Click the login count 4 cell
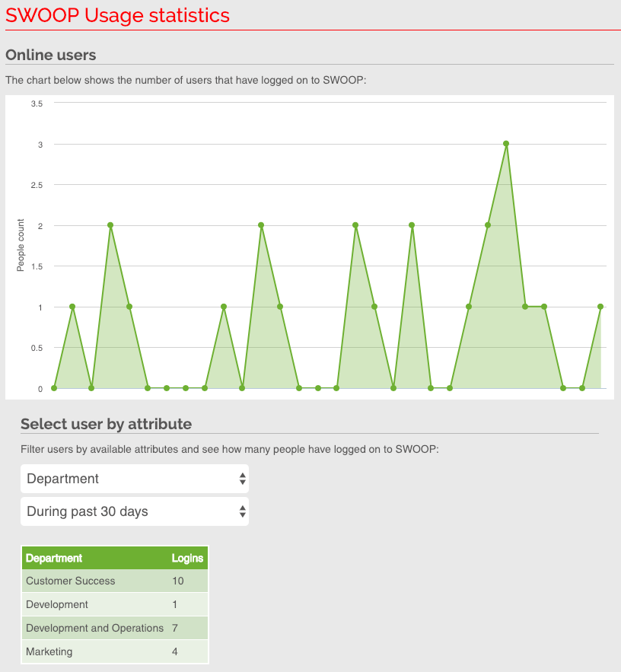The width and height of the screenshot is (621, 672). [175, 651]
